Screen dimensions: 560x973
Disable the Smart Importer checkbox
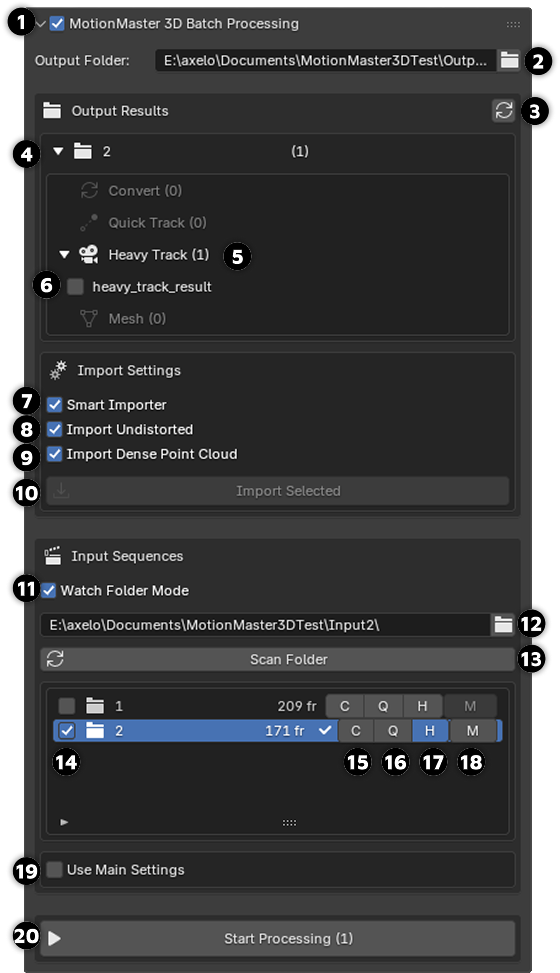55,405
